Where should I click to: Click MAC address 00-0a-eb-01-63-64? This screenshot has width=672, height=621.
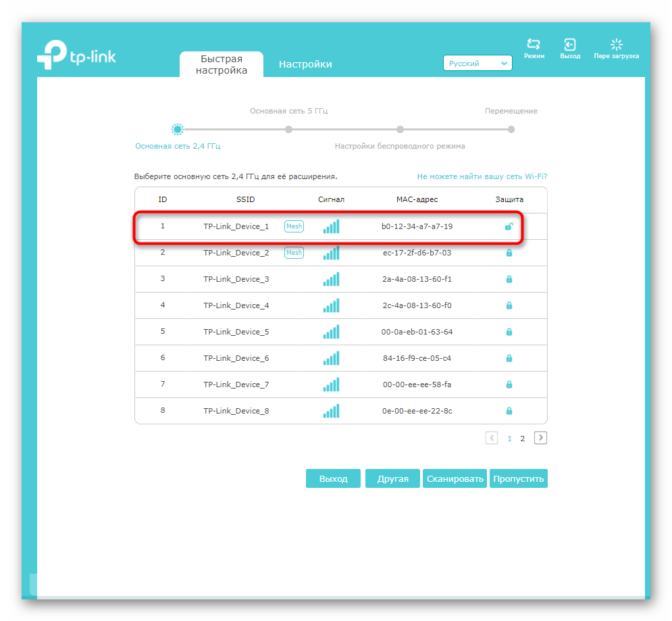[x=417, y=332]
